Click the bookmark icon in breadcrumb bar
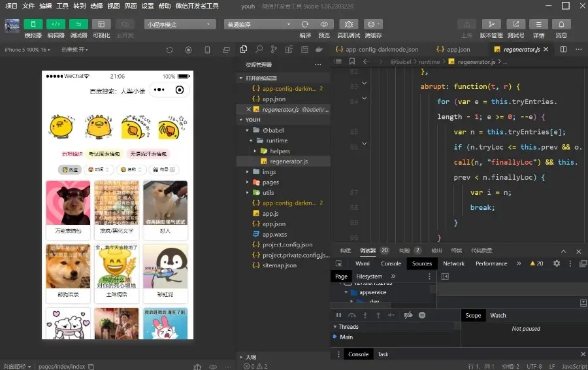This screenshot has height=370, width=588. [351, 61]
